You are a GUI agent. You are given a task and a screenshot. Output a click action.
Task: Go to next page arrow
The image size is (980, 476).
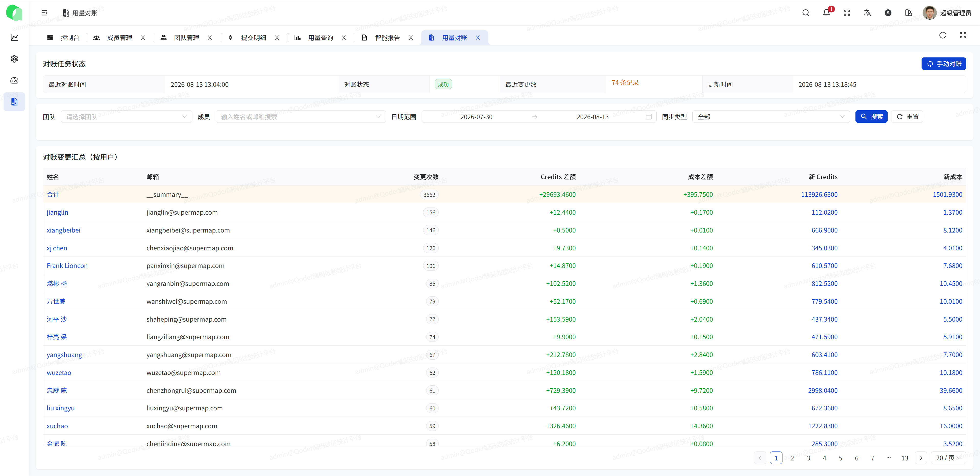(921, 458)
